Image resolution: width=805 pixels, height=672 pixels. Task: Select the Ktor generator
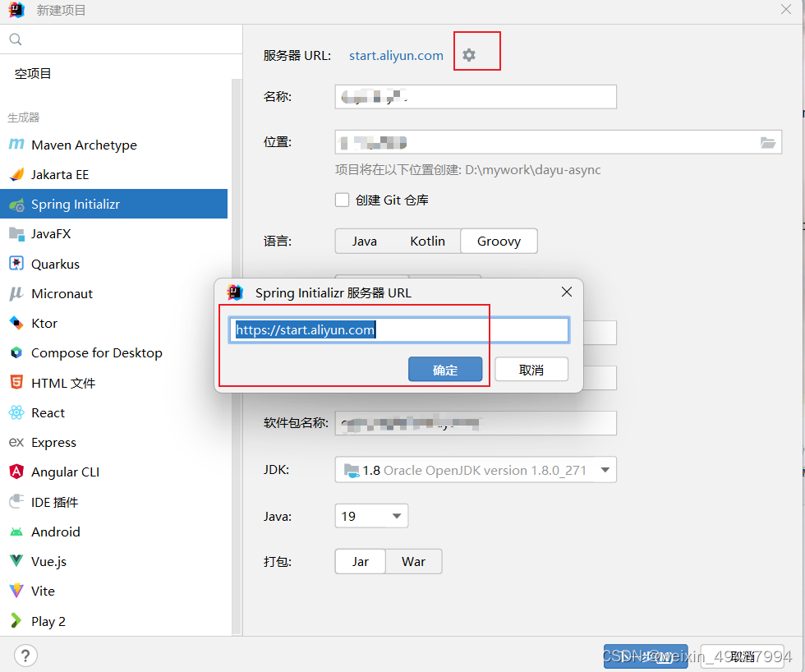(43, 323)
